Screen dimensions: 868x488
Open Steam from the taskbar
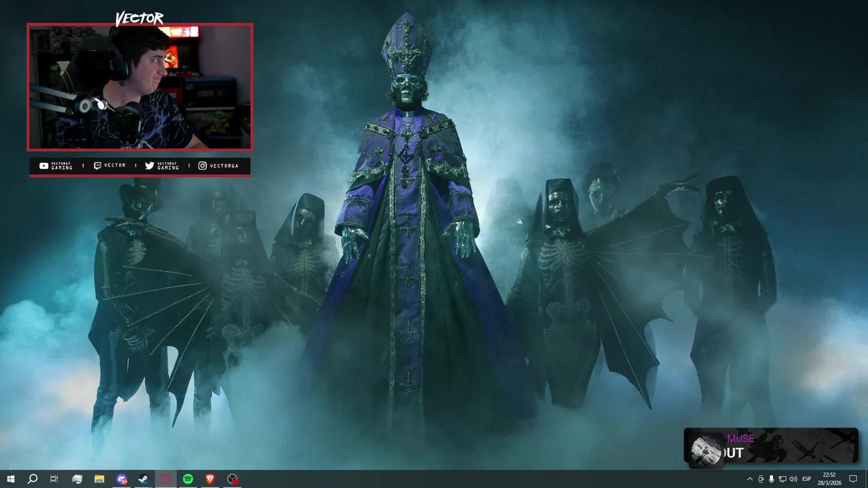[144, 479]
